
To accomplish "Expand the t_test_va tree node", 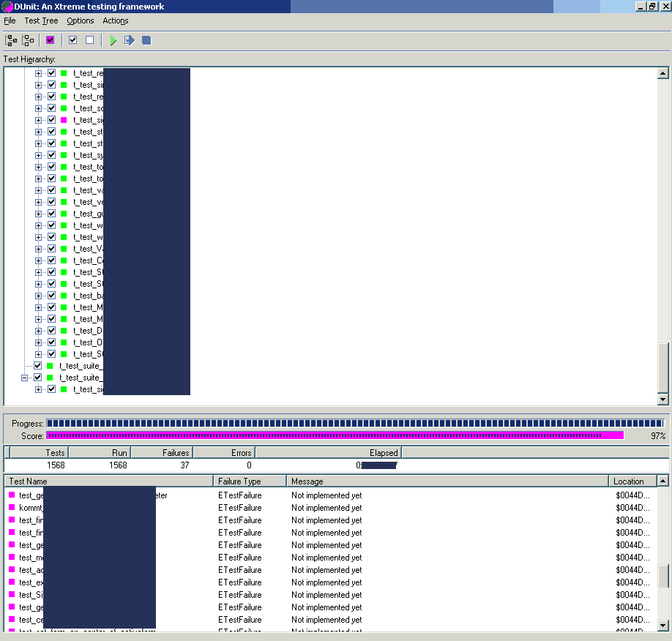I will click(x=38, y=190).
